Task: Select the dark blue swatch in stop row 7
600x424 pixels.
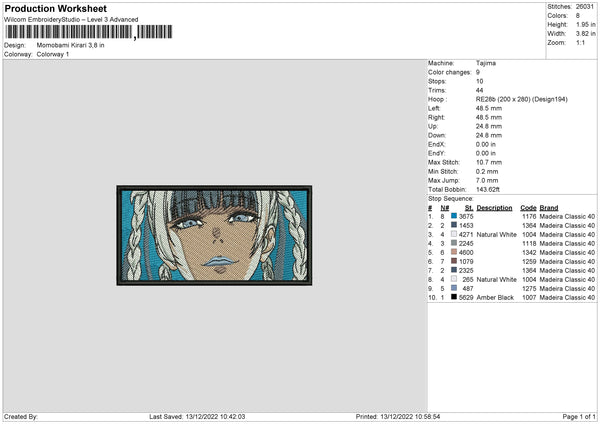Action: [x=454, y=270]
